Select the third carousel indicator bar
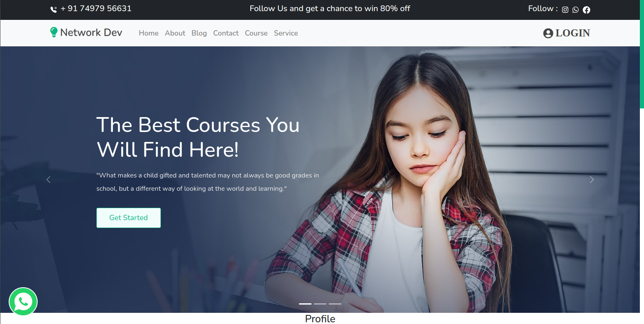644x324 pixels. [x=335, y=304]
